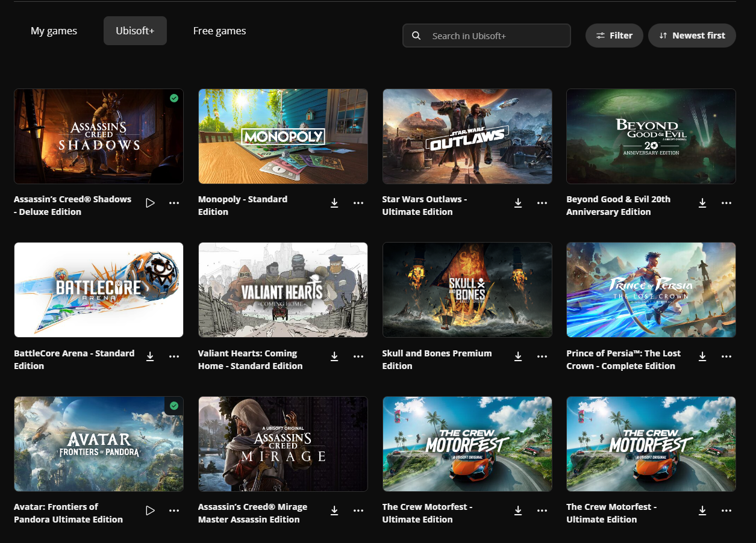Click the title 'Star Wars Outlaws - Ultimate Edition'
This screenshot has width=756, height=543.
(425, 205)
